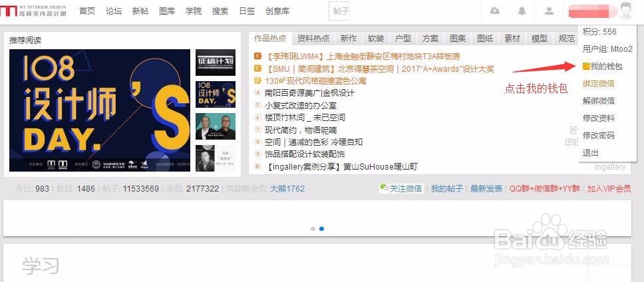Open 搜索 navigation item
Viewport: 644px width, 282px height.
click(220, 11)
